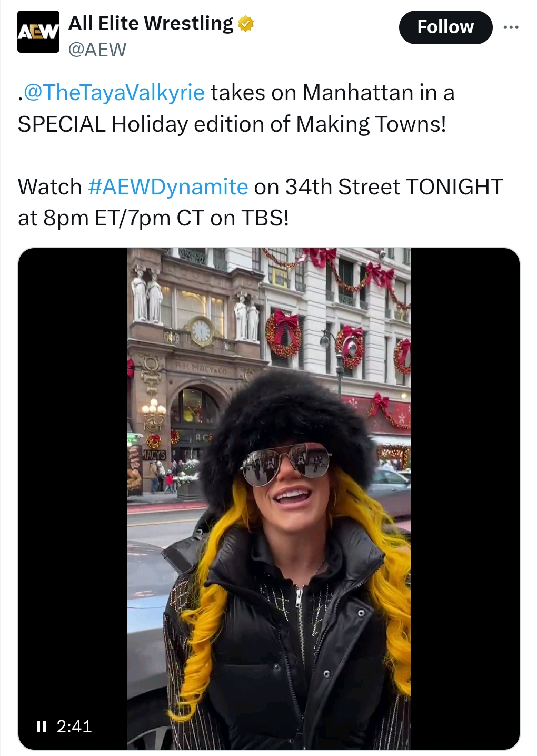This screenshot has height=756, width=537.
Task: Click the gold verified badge
Action: [x=245, y=24]
